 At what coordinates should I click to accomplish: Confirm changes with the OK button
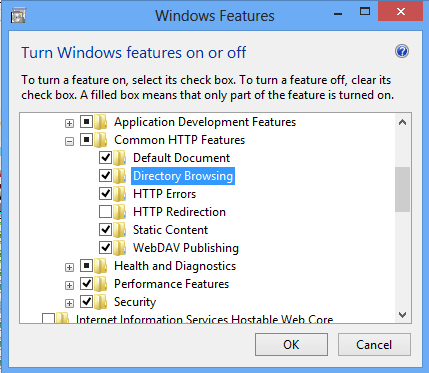(291, 345)
